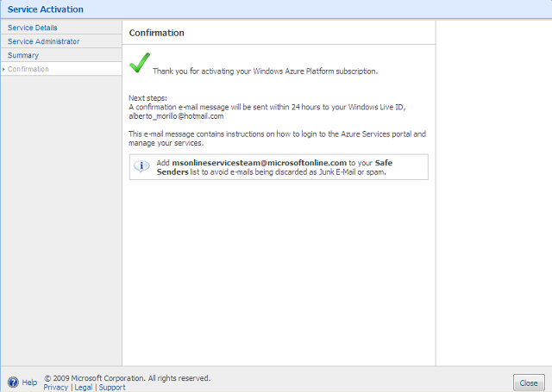Image resolution: width=552 pixels, height=392 pixels.
Task: Switch to the Summary step
Action: [x=23, y=55]
